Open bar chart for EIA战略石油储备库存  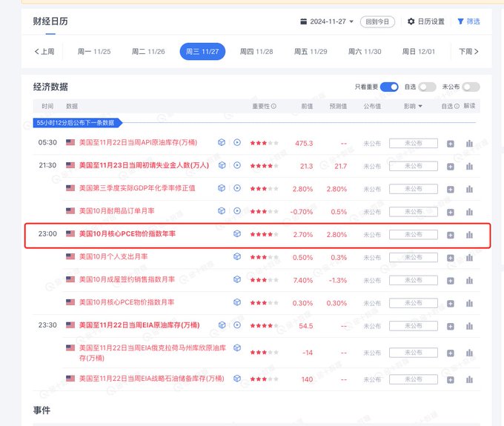pyautogui.click(x=468, y=379)
